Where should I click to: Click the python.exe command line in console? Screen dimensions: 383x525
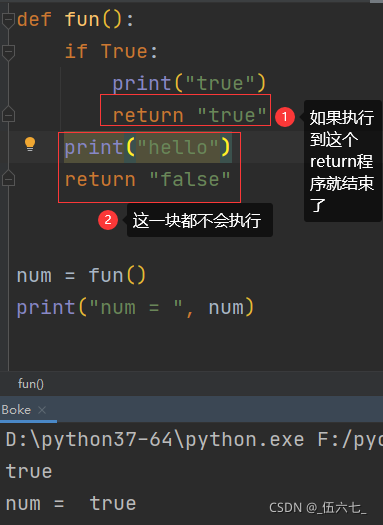tap(194, 439)
